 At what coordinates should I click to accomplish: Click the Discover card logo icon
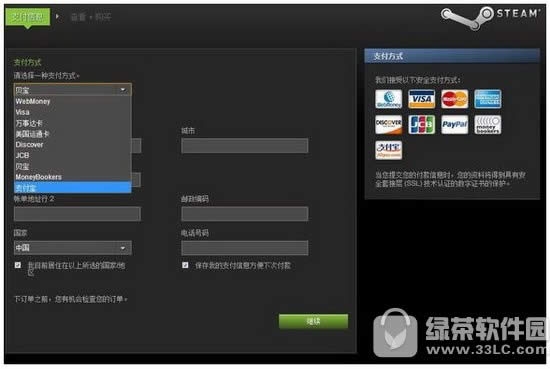pos(388,125)
